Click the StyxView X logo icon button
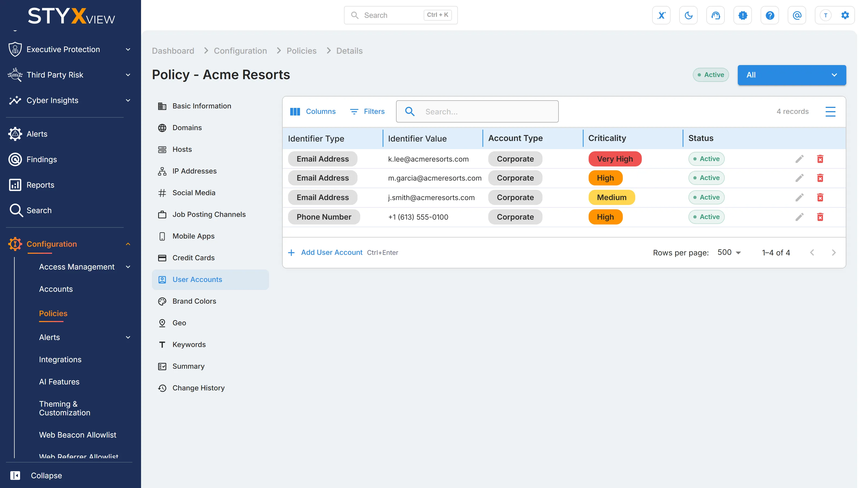The height and width of the screenshot is (488, 868). [661, 15]
